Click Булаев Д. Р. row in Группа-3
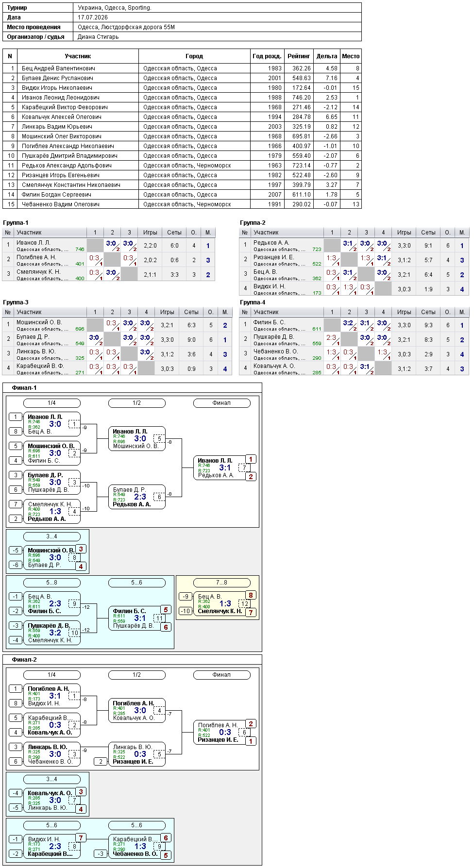This screenshot has height=868, width=474. (x=117, y=340)
